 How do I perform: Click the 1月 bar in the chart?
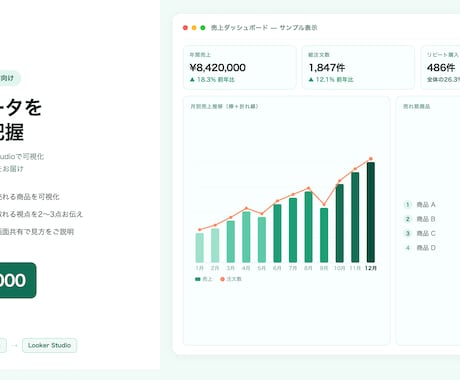(200, 248)
